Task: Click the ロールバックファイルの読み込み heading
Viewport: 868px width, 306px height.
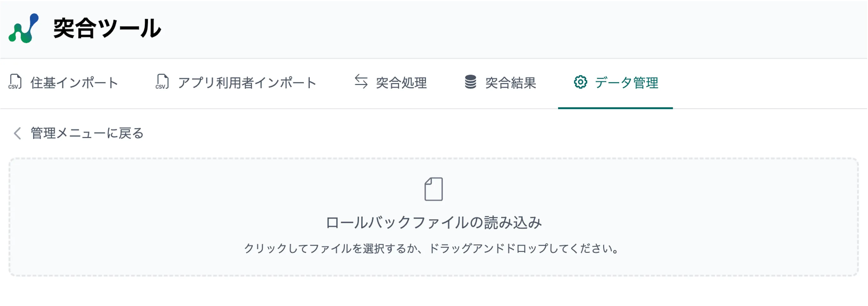Action: [x=433, y=223]
